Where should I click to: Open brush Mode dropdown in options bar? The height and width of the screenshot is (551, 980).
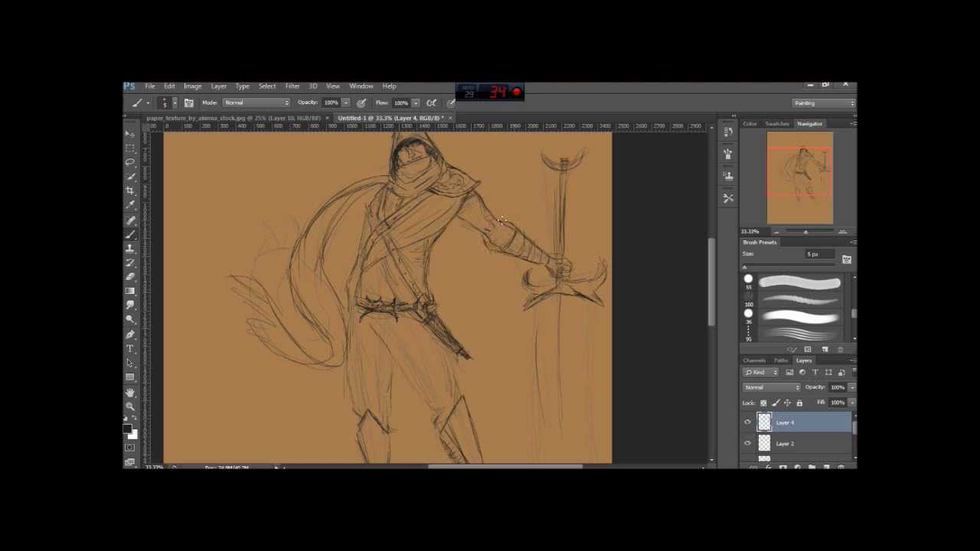click(x=256, y=103)
